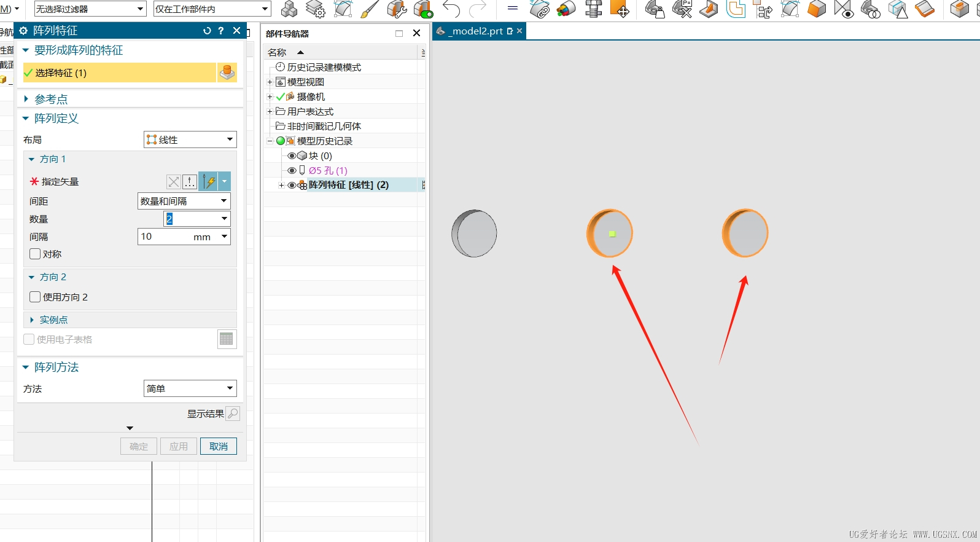Click the show/hide eye-with-X icon
Screen dimensions: 980x542
[x=844, y=9]
